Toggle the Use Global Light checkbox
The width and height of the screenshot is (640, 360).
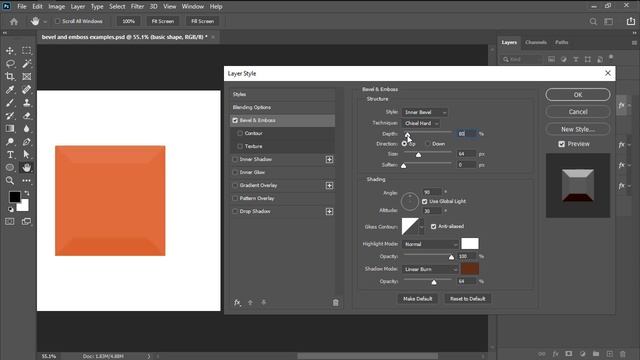click(424, 201)
